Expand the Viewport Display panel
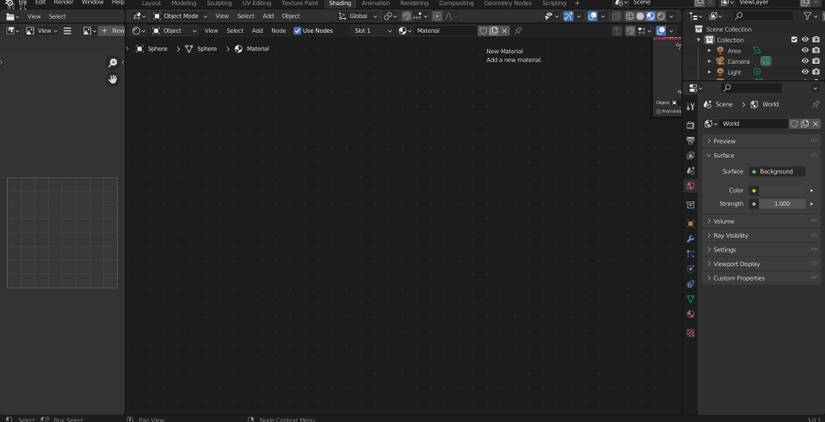 pos(761,264)
